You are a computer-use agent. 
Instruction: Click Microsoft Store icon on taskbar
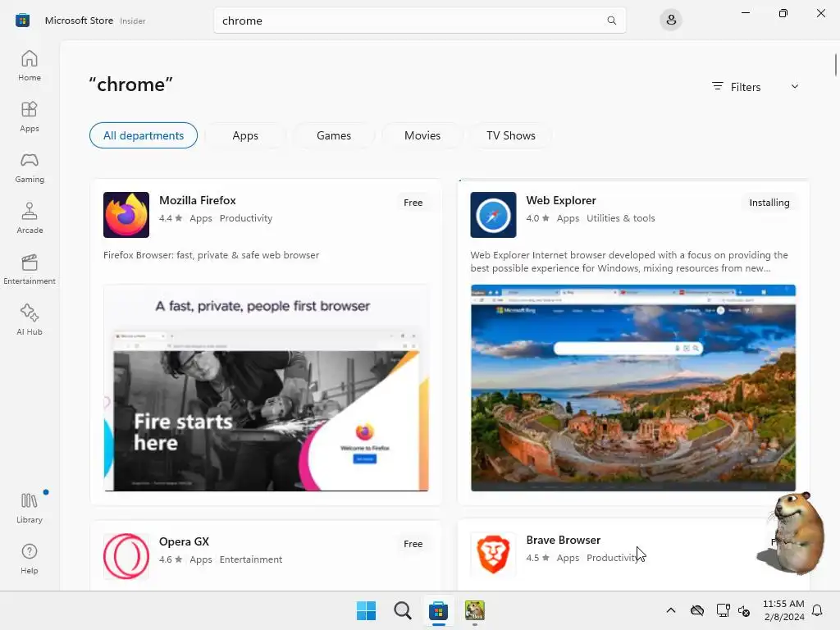pyautogui.click(x=438, y=610)
